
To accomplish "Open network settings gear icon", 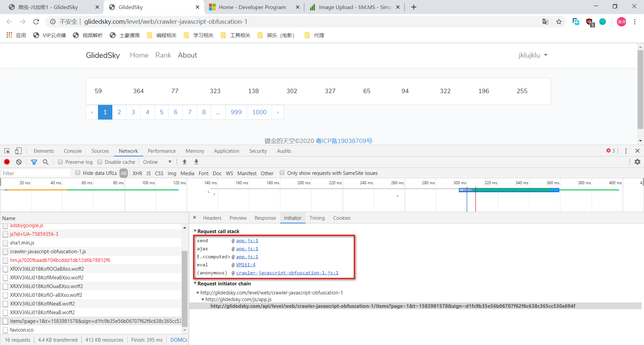I will coord(637,162).
